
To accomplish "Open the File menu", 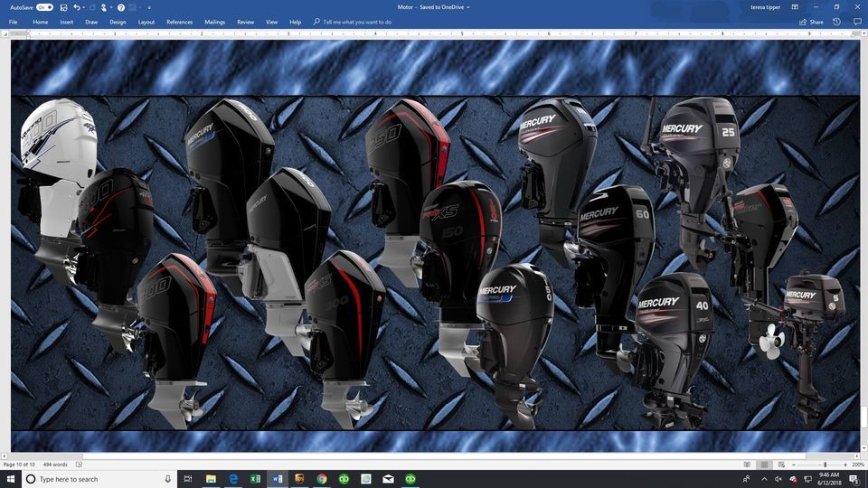I will click(x=14, y=22).
